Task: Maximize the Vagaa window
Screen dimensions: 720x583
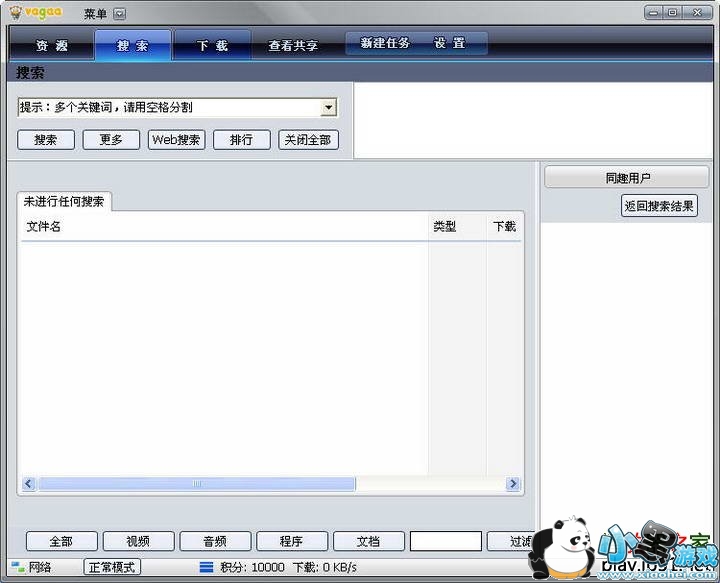Action: click(x=673, y=12)
